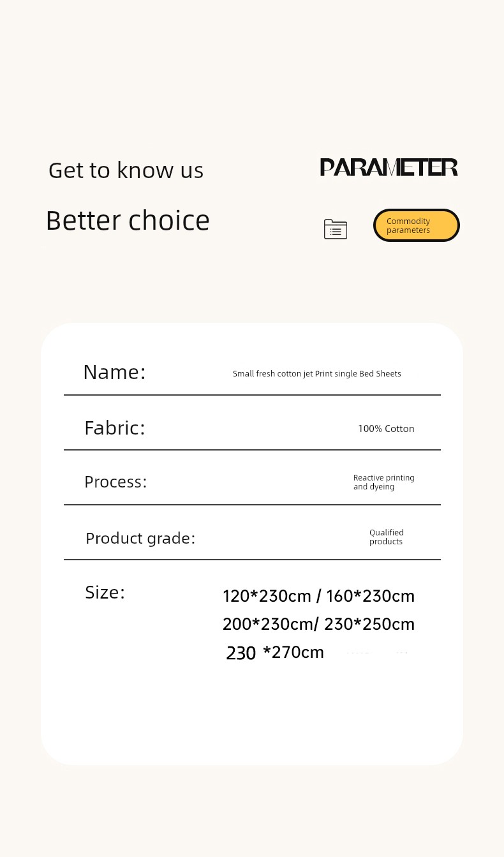Click the parameter list folder icon
The image size is (504, 857).
(x=335, y=228)
